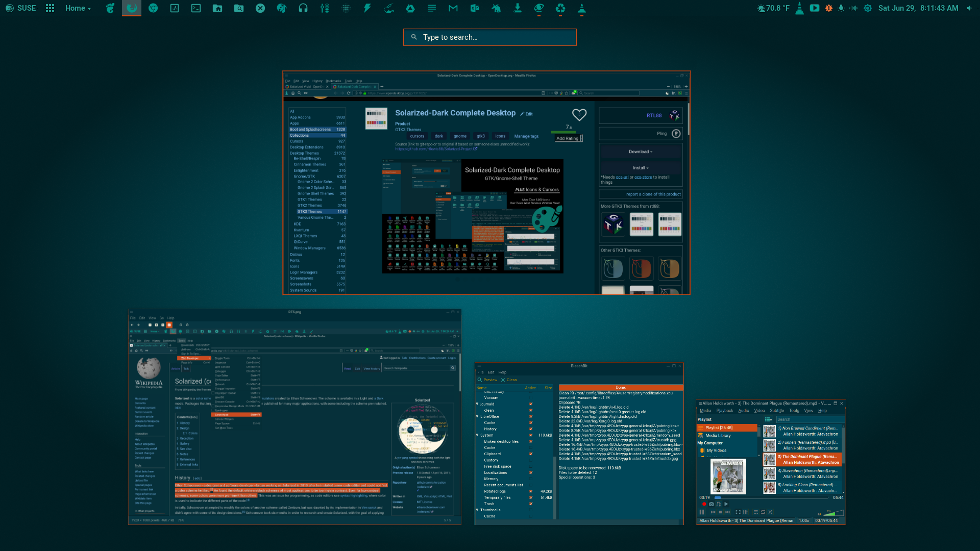Open the Playback menu in VLC
This screenshot has height=551, width=980.
pyautogui.click(x=724, y=411)
